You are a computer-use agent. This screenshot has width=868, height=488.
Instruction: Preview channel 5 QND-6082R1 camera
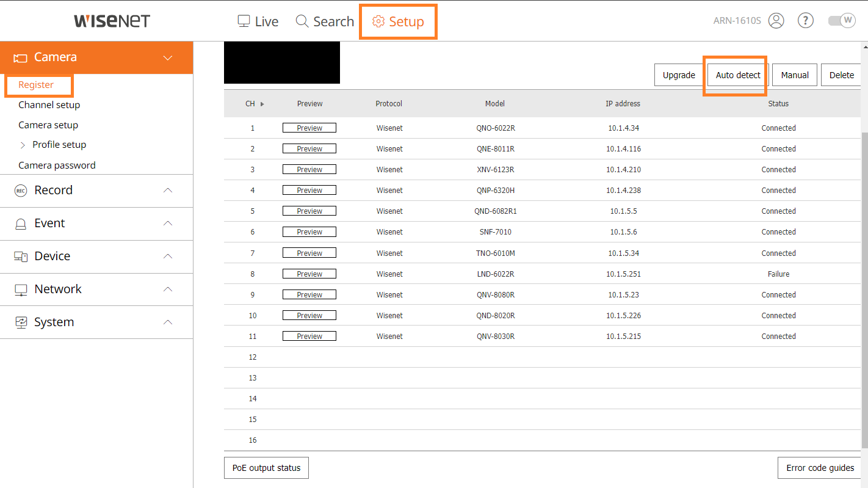pyautogui.click(x=309, y=211)
